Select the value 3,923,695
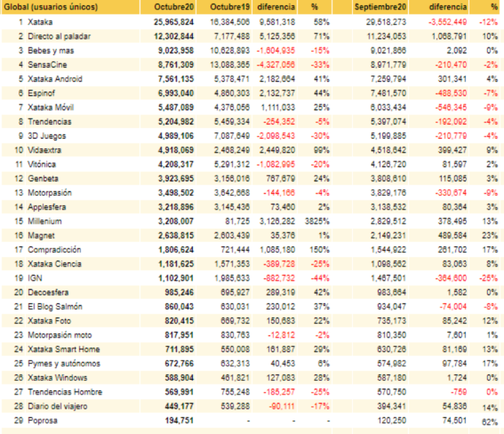 (x=176, y=178)
